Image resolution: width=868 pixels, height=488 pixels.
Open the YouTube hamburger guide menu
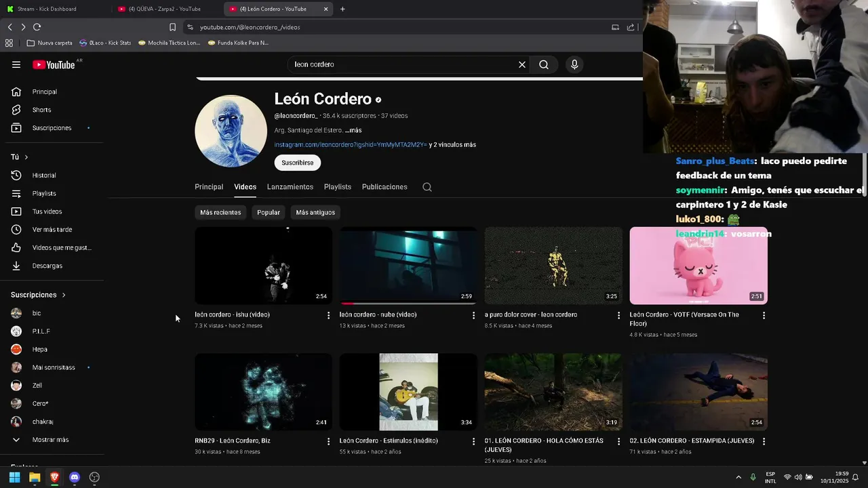coord(16,64)
